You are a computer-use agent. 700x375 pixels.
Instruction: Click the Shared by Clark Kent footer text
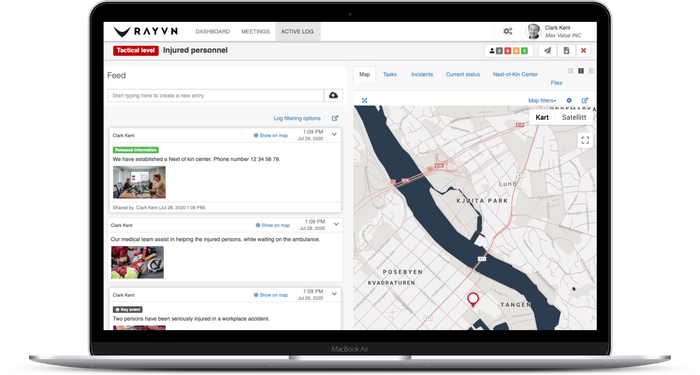159,208
